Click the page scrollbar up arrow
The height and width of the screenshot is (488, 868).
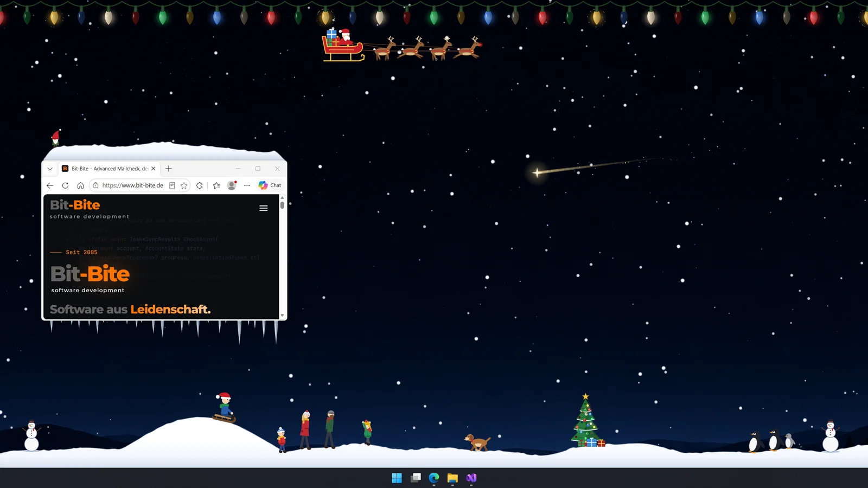click(282, 198)
